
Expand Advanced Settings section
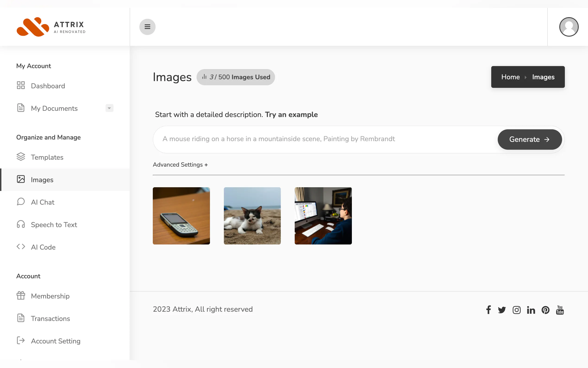pos(180,165)
